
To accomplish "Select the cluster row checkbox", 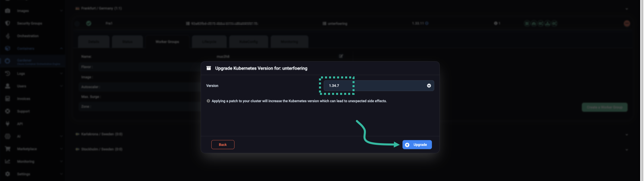I will 77,23.
